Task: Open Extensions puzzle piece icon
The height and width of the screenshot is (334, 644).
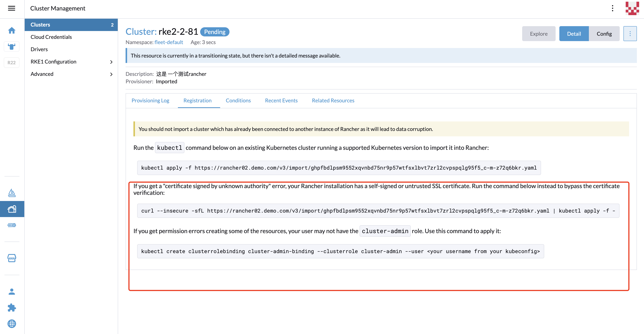Action: click(x=12, y=307)
